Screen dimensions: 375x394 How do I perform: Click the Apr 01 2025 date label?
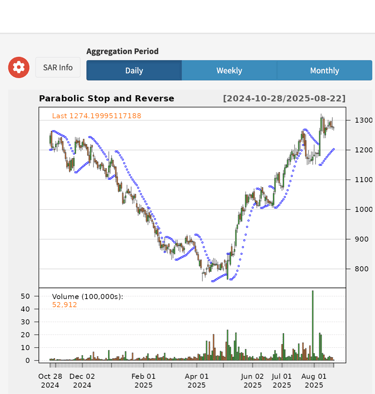click(196, 381)
